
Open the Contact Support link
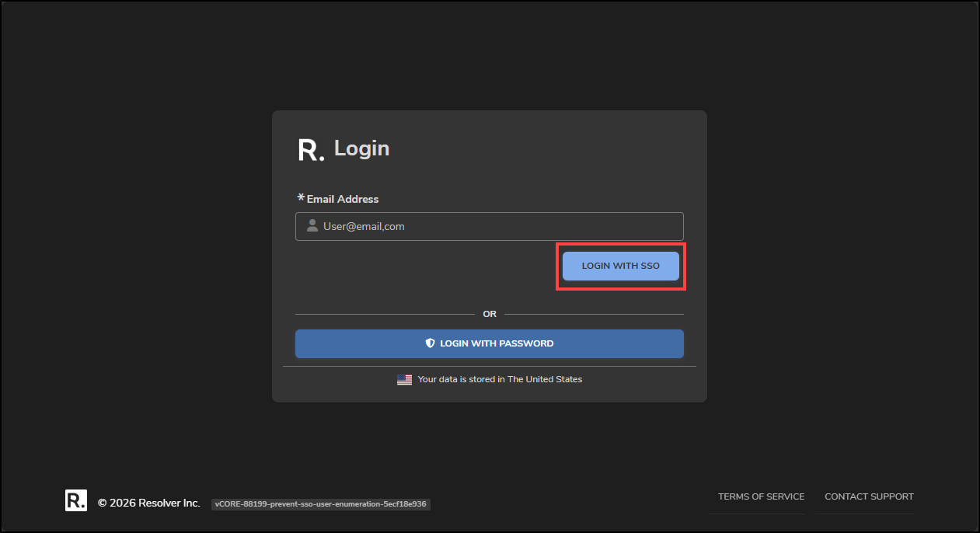(869, 496)
